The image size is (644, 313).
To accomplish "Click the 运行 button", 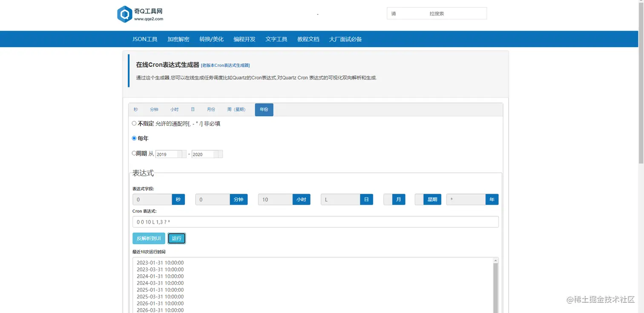I will point(177,238).
